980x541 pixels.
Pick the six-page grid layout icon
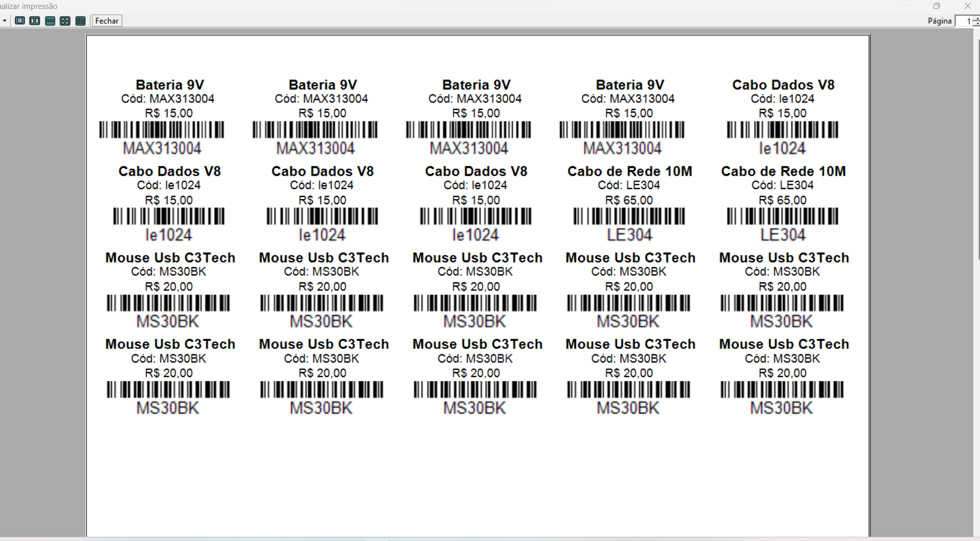click(x=80, y=21)
